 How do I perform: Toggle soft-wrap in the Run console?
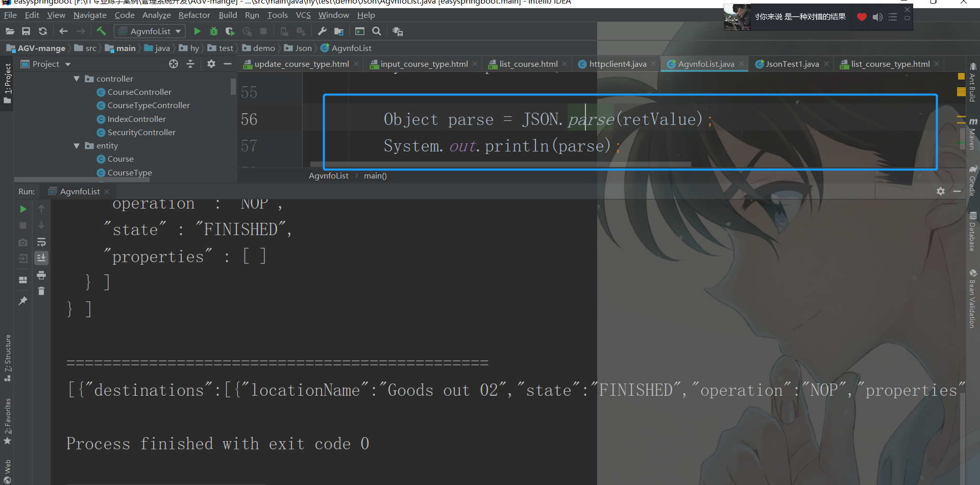tap(42, 242)
